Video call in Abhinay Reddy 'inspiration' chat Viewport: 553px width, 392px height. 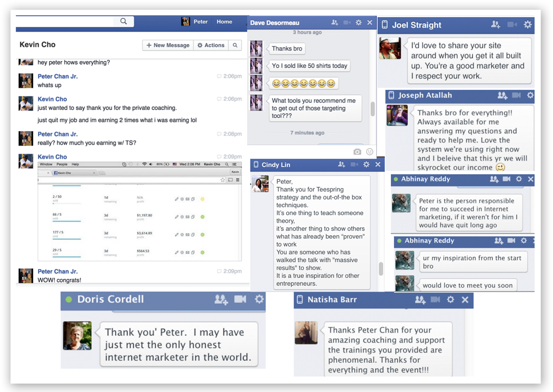(x=511, y=240)
